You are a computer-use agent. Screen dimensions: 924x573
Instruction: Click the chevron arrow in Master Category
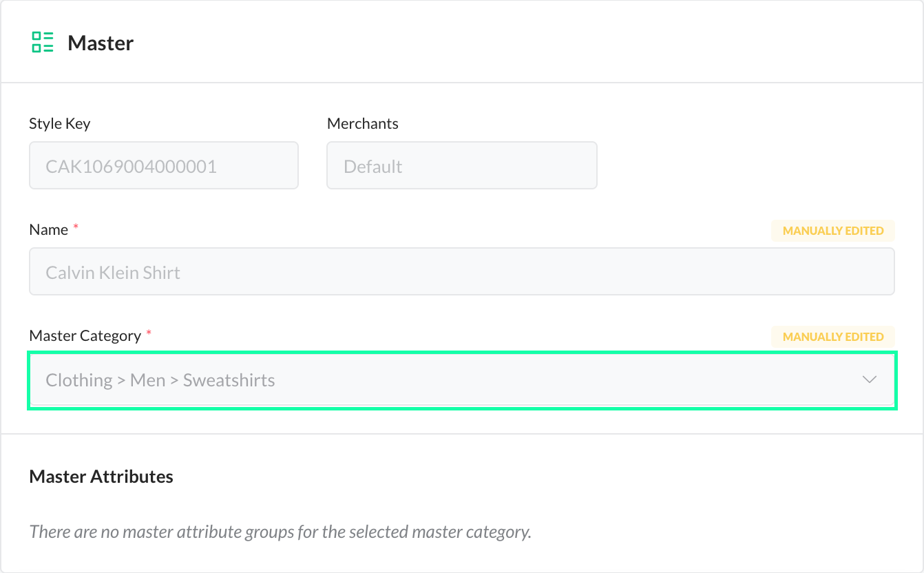(x=870, y=379)
